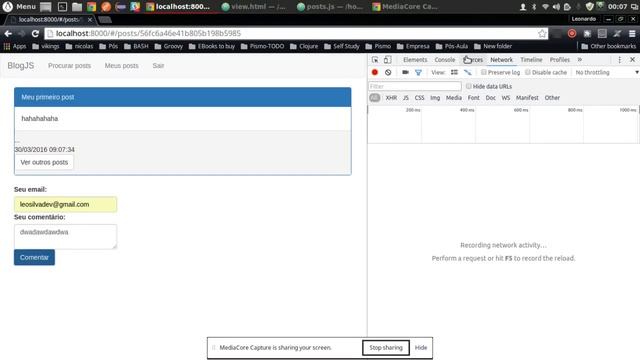Click the BlogJS brand link
The width and height of the screenshot is (640, 360).
click(x=20, y=66)
